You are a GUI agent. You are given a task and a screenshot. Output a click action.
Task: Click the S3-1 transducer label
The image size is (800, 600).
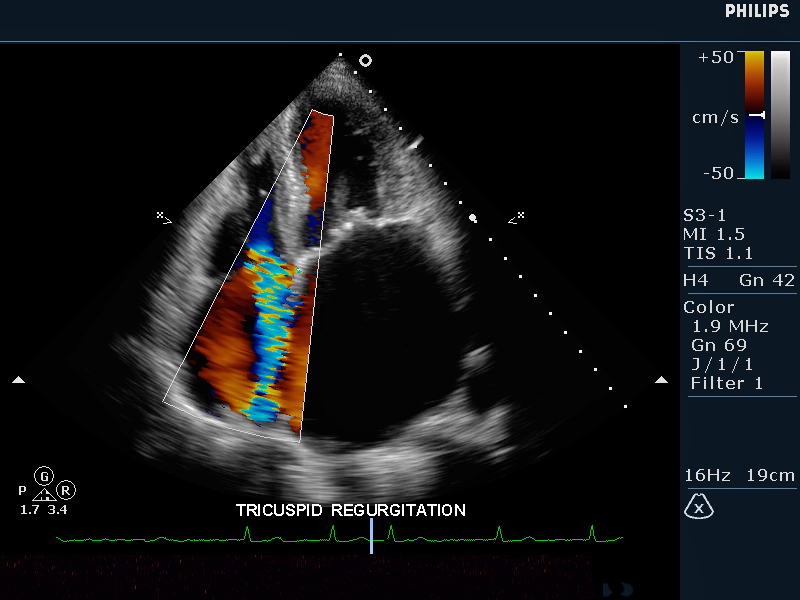(704, 215)
